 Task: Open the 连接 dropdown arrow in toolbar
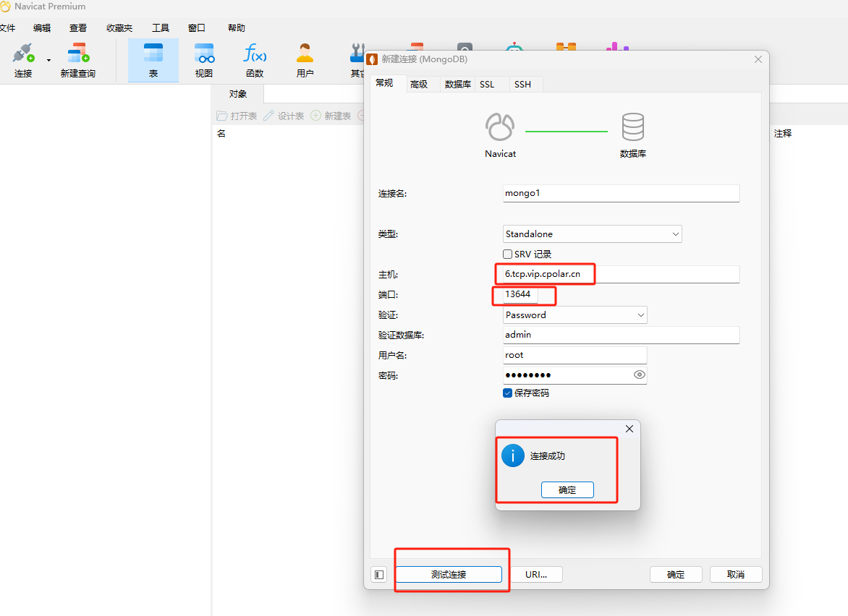click(48, 61)
